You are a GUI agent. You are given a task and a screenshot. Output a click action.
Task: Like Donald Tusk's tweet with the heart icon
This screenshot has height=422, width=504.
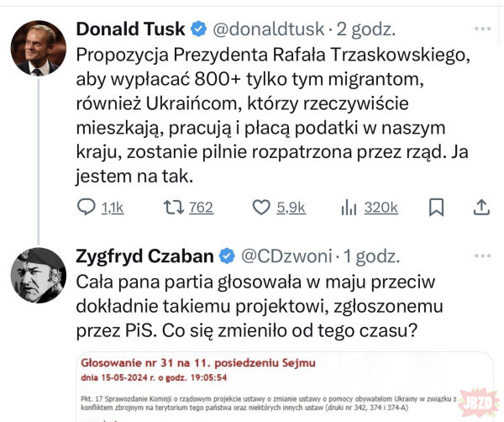point(261,207)
